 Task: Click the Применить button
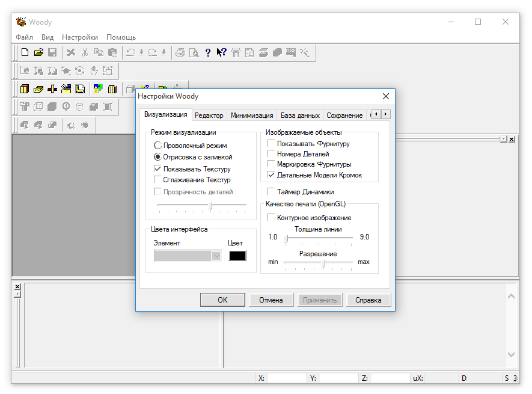click(320, 300)
